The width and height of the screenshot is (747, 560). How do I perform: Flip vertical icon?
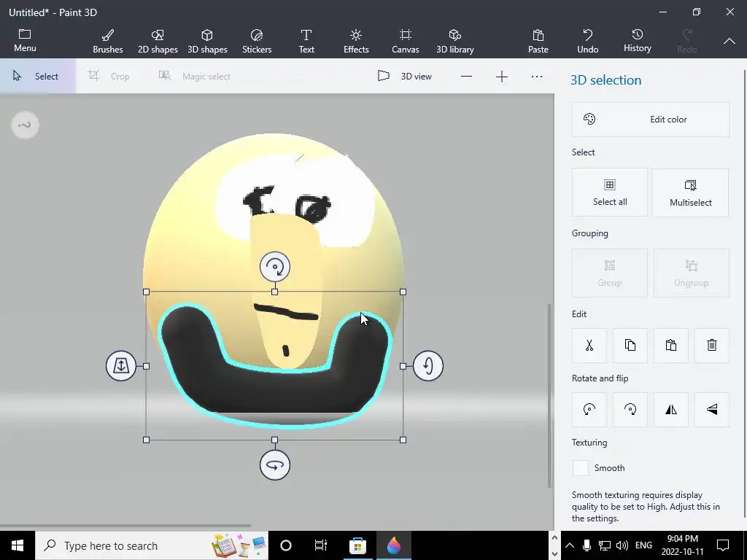tap(712, 410)
